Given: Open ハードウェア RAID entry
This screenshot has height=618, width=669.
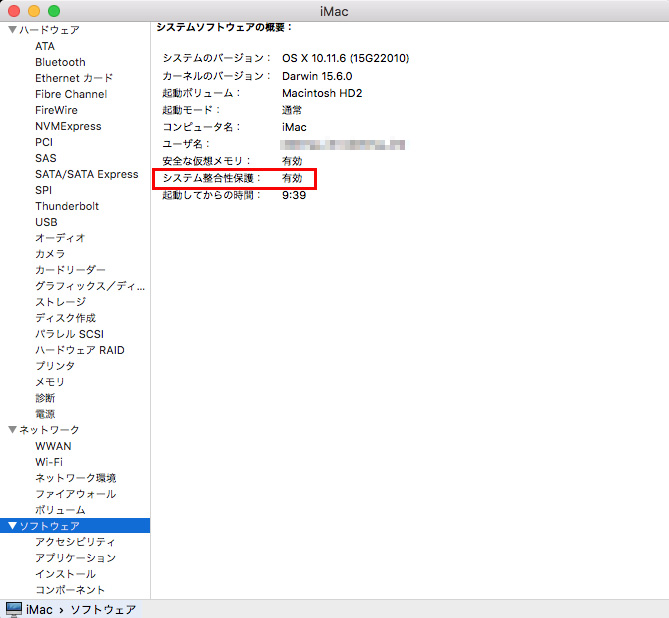Looking at the screenshot, I should pyautogui.click(x=80, y=350).
